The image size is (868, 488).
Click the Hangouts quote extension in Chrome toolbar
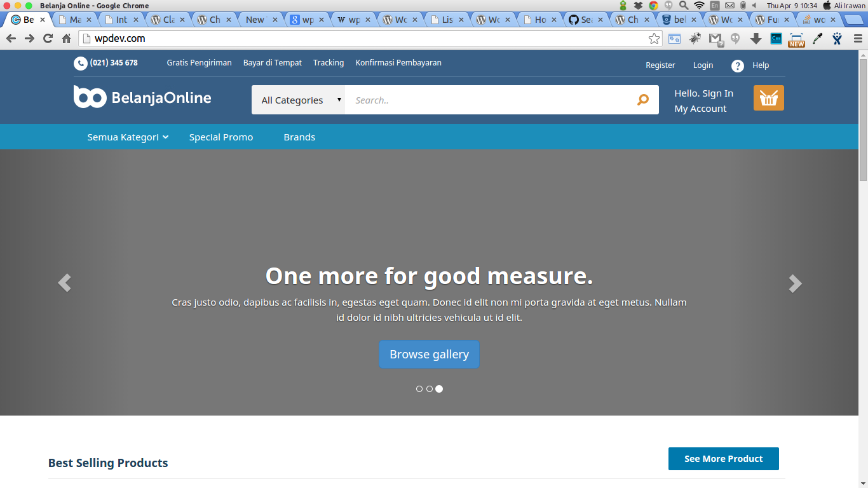[x=735, y=39]
